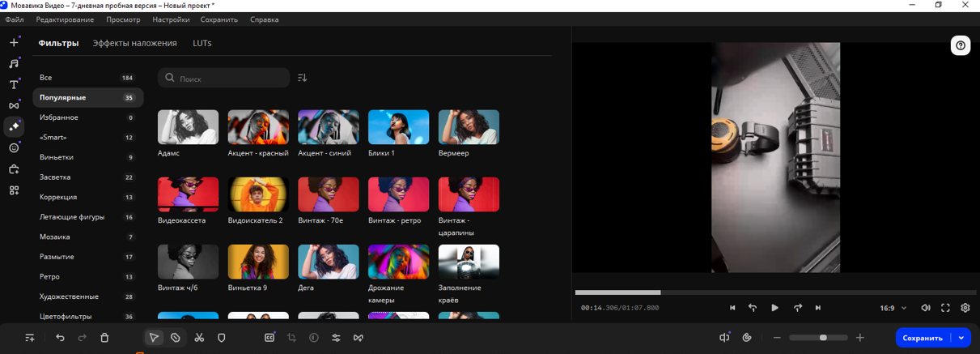Open the subtitles CC tool

click(269, 338)
